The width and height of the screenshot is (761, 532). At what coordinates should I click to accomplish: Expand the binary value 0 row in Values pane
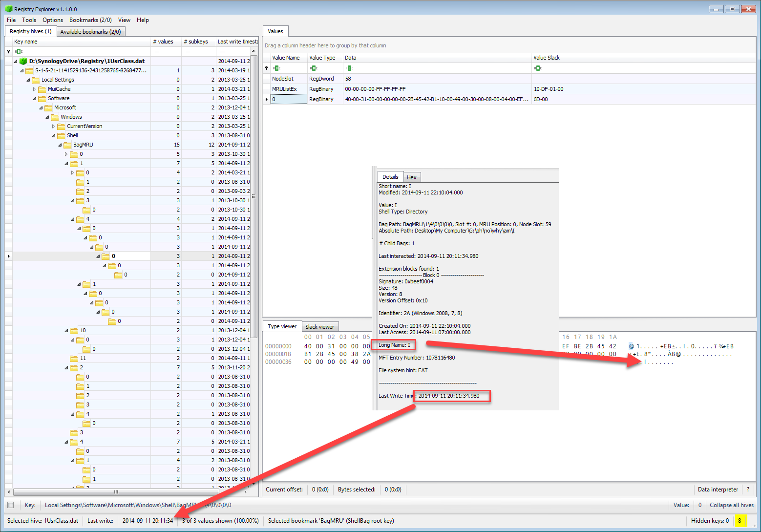[x=266, y=99]
